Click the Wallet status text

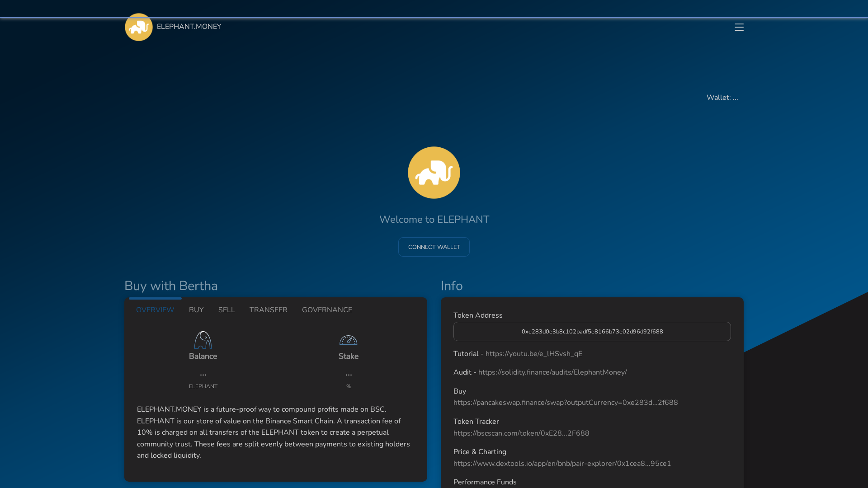[x=722, y=98]
